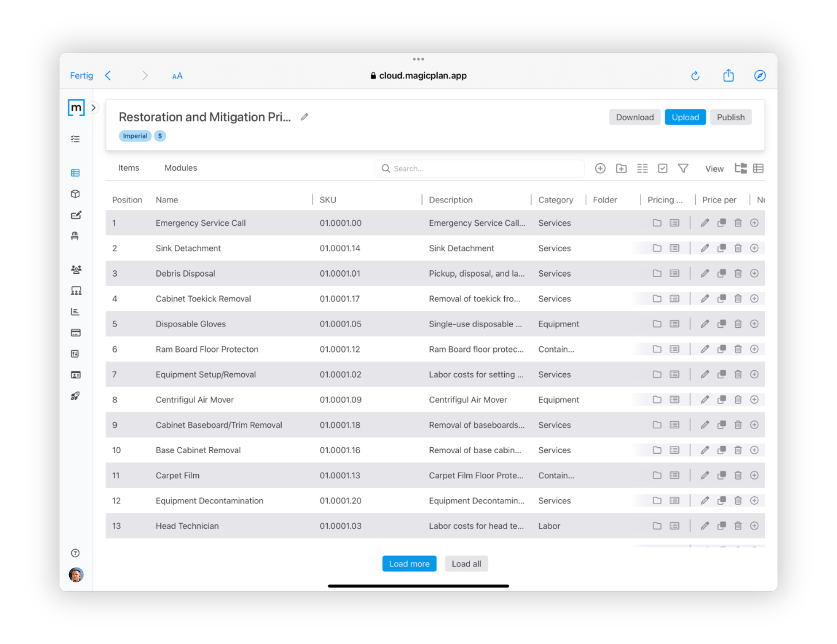Open the furniture icon in the sidebar

pyautogui.click(x=75, y=235)
